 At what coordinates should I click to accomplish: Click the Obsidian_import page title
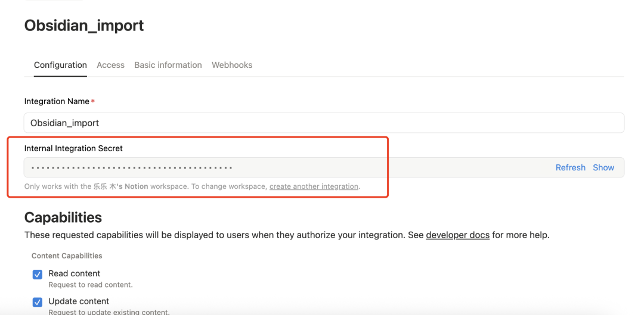pos(84,26)
